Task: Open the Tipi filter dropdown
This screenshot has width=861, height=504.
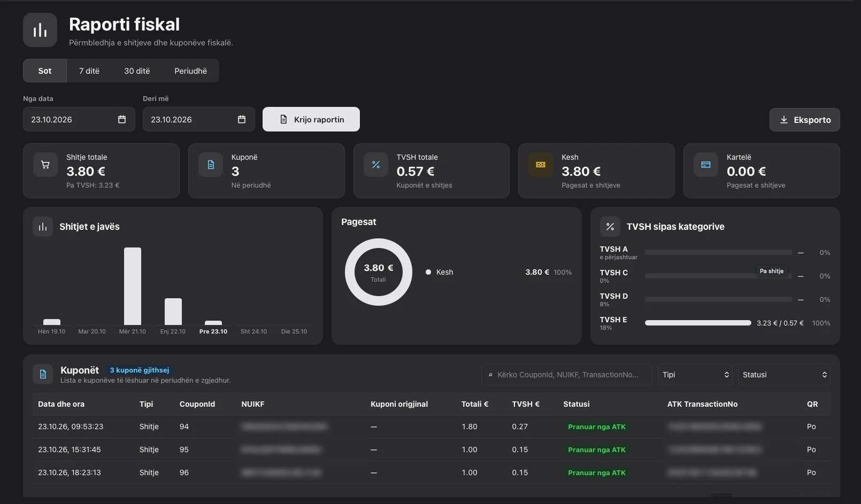Action: (695, 375)
